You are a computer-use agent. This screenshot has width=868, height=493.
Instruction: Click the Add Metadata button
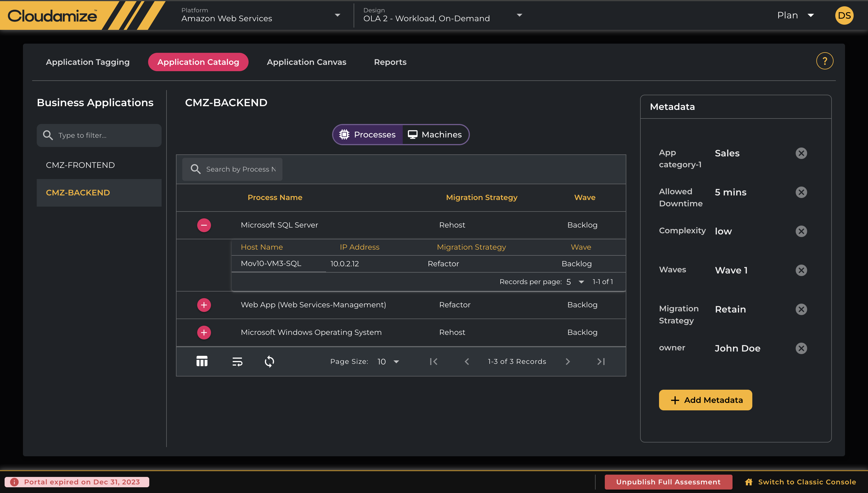tap(705, 400)
